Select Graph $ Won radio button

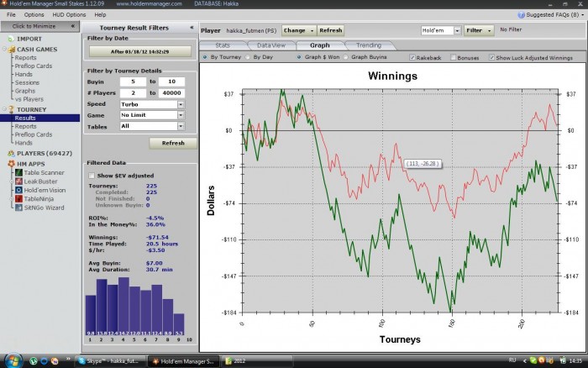pos(299,57)
